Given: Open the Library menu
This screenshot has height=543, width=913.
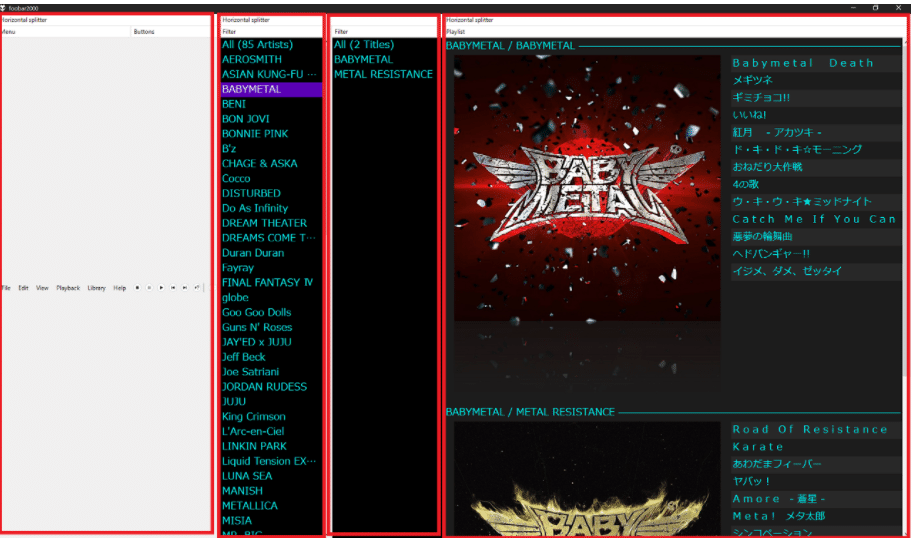Looking at the screenshot, I should [97, 288].
